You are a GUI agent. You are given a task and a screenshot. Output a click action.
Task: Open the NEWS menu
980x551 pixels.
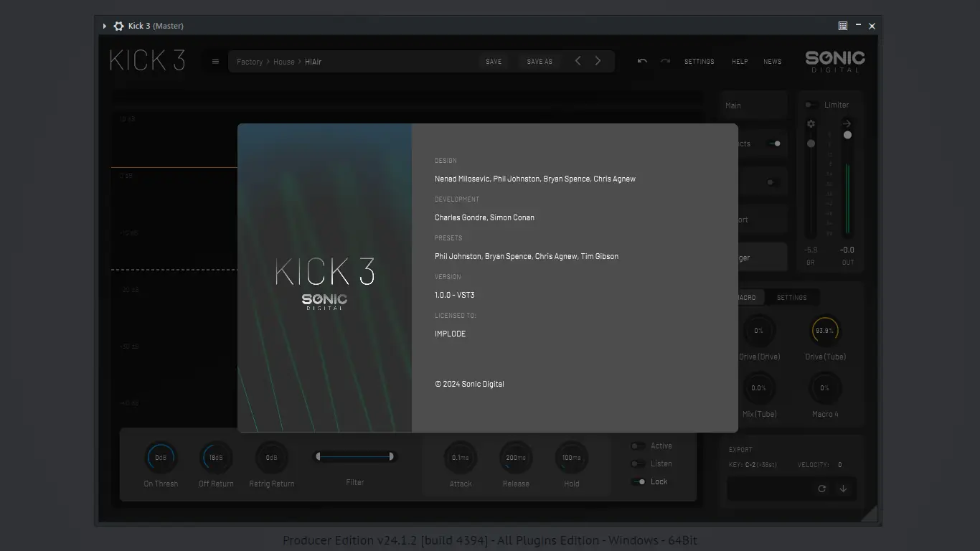[773, 62]
